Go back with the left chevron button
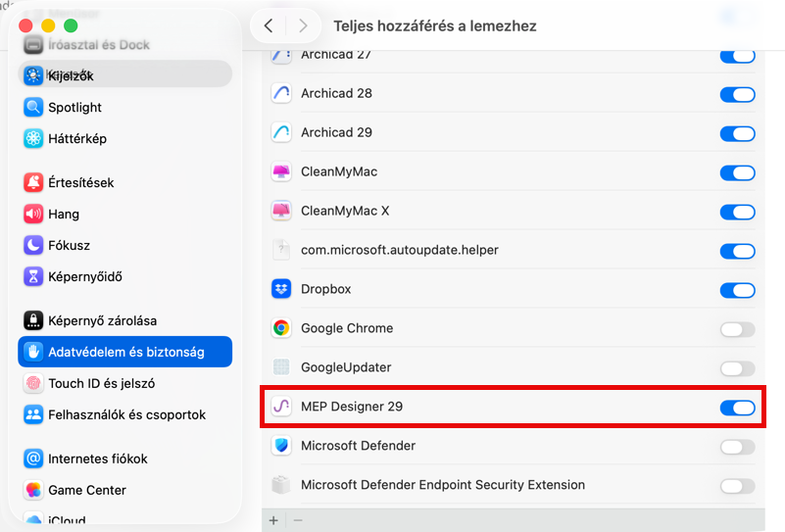Viewport: 785px width, 532px height. 269,25
